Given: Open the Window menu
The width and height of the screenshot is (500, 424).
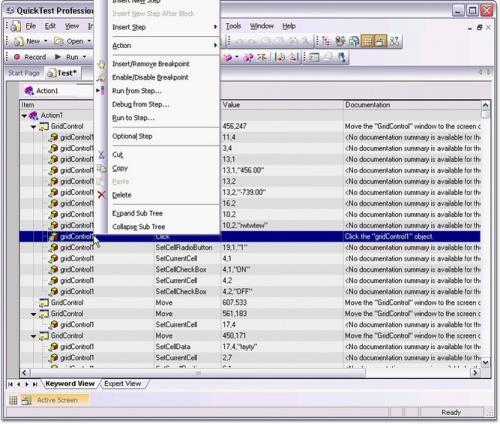Looking at the screenshot, I should 262,26.
